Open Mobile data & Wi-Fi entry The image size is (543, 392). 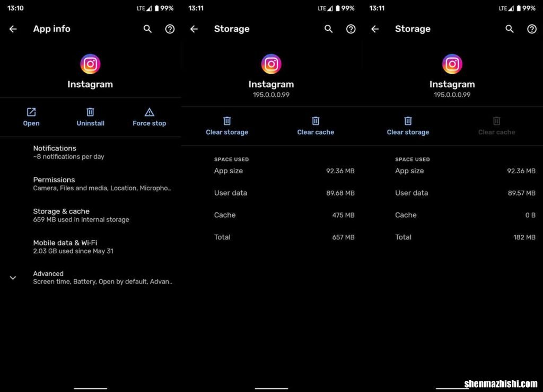(90, 247)
